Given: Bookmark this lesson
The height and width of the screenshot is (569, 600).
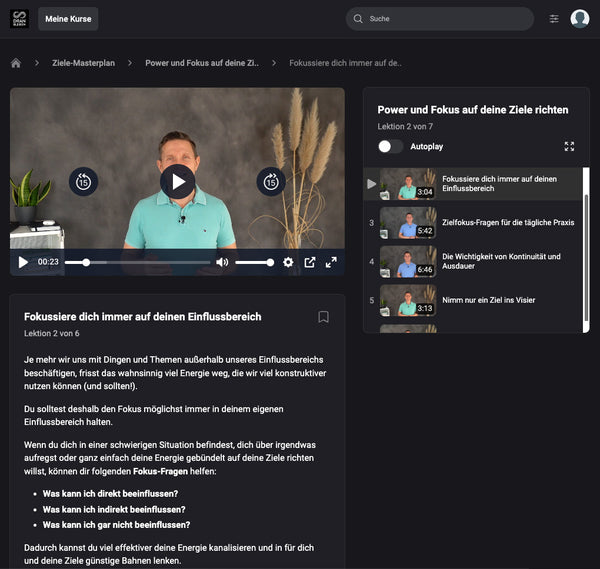Looking at the screenshot, I should tap(323, 317).
